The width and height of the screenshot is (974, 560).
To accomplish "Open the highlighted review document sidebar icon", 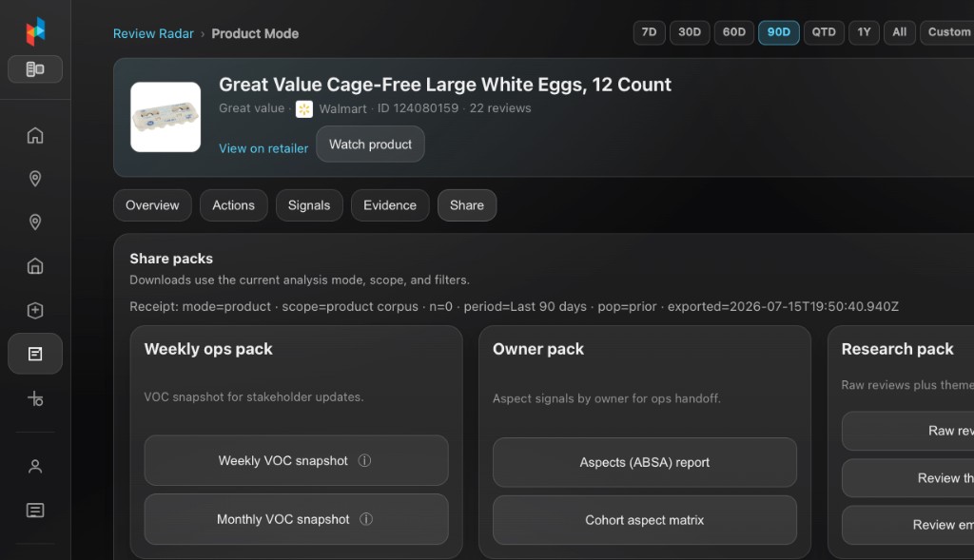I will [35, 354].
